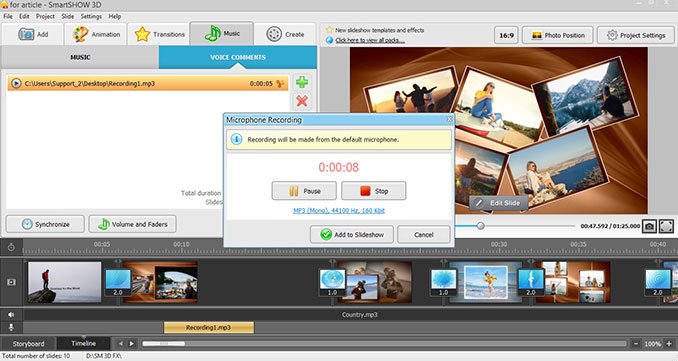This screenshot has height=361, width=678.
Task: Cancel the Microphone Recording dialog
Action: pyautogui.click(x=423, y=234)
